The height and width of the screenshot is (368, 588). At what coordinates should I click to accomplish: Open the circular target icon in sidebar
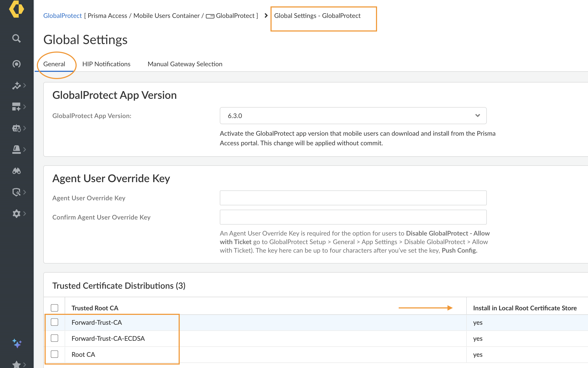[x=16, y=64]
